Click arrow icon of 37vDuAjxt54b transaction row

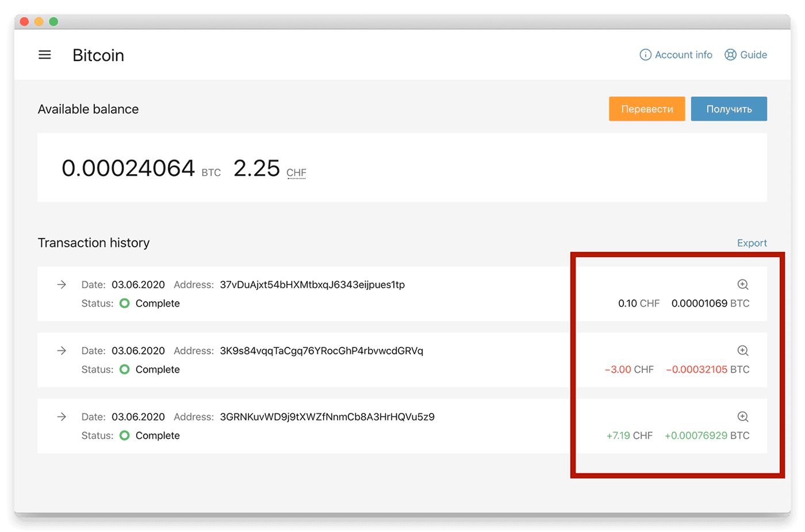tap(62, 284)
